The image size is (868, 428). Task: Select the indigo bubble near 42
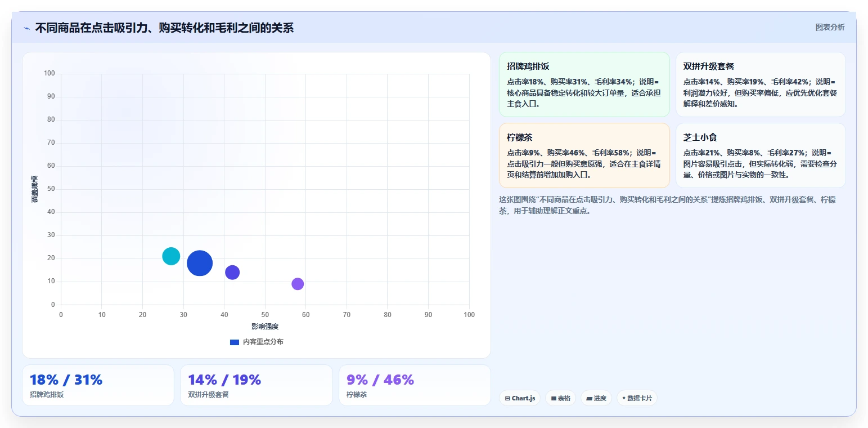[x=232, y=273]
